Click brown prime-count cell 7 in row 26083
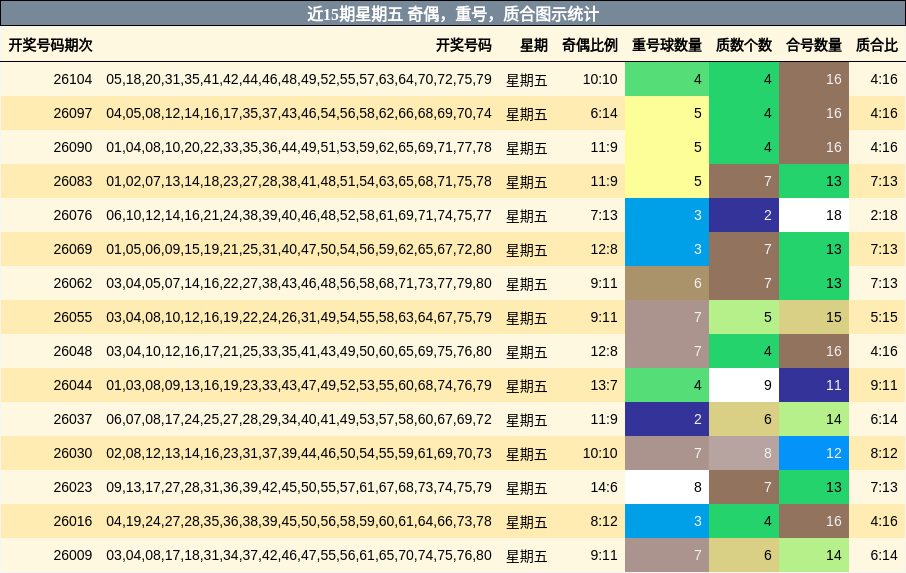 pyautogui.click(x=744, y=181)
